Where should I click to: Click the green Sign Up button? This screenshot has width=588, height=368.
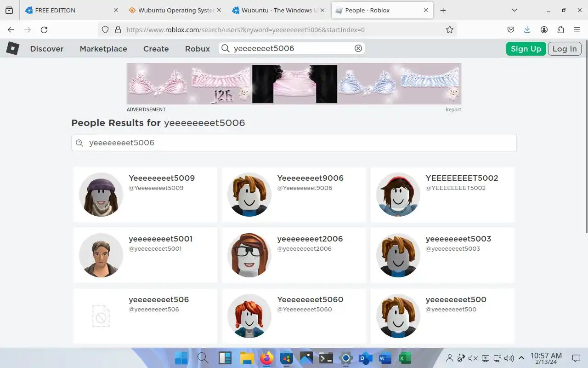(x=526, y=49)
